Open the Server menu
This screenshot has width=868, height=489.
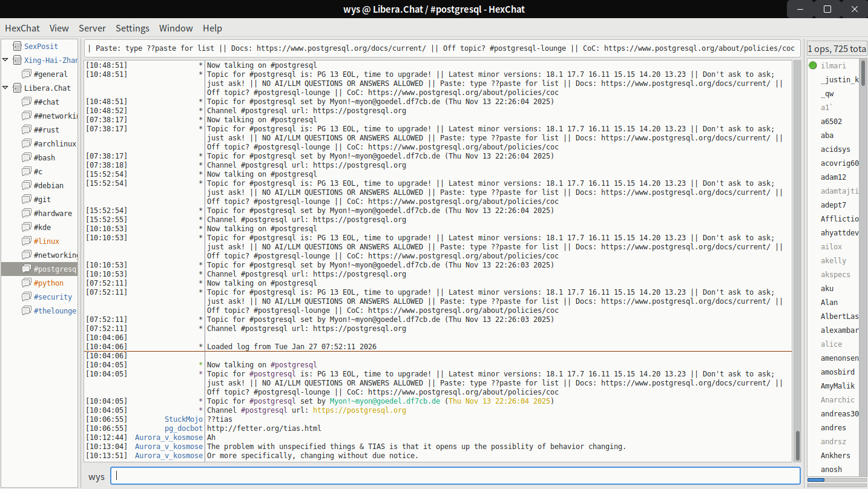click(x=92, y=28)
